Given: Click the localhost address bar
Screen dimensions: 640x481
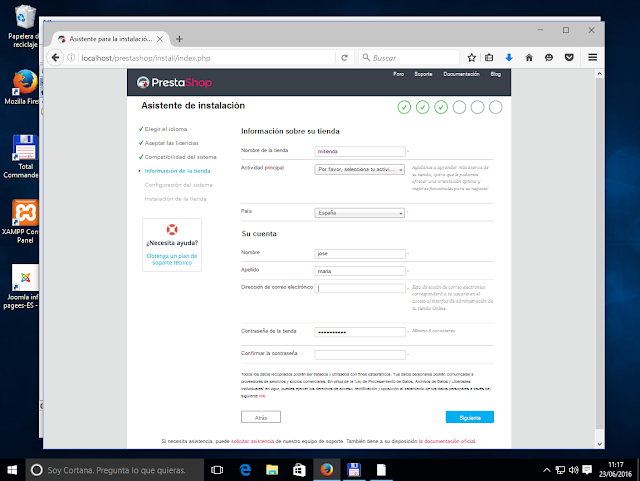Looking at the screenshot, I should point(207,58).
